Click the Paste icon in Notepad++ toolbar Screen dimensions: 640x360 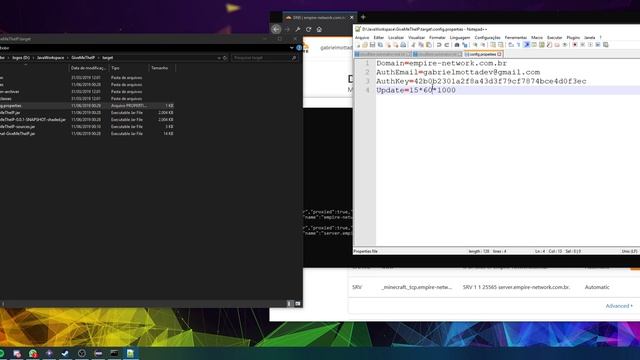pyautogui.click(x=429, y=45)
